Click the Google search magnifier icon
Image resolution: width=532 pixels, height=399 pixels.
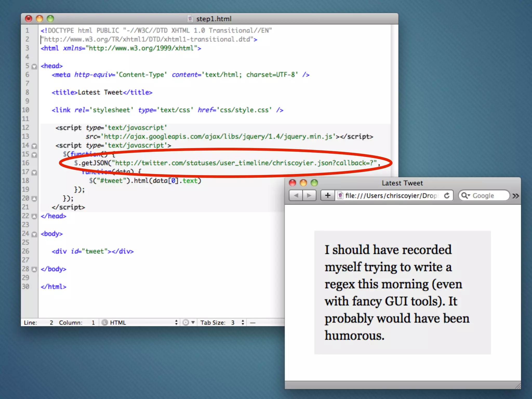pyautogui.click(x=465, y=195)
